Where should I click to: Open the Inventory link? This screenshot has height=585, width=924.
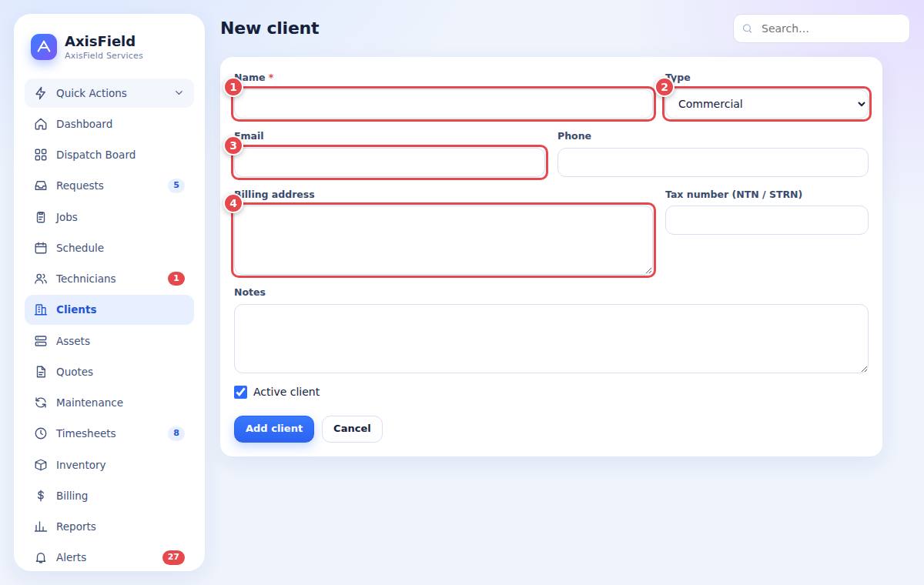(109, 465)
